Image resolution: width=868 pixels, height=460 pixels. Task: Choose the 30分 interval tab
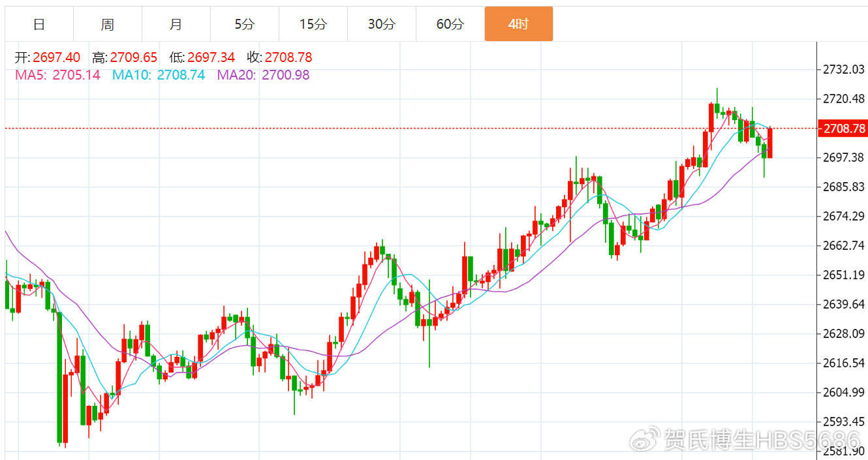pos(382,24)
